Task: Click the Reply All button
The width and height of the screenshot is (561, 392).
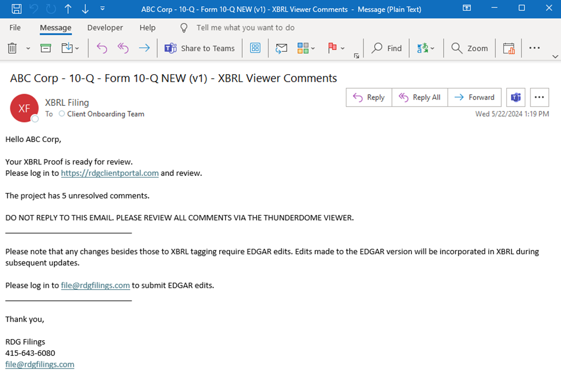Action: pos(419,97)
